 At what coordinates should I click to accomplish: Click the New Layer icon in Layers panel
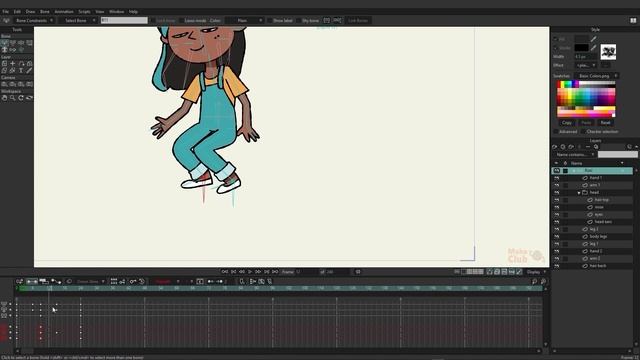point(554,147)
